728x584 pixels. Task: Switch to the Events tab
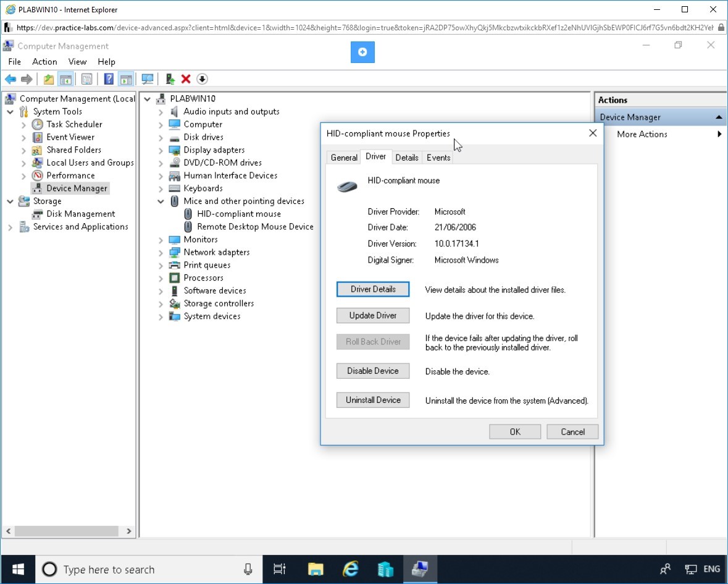(438, 158)
